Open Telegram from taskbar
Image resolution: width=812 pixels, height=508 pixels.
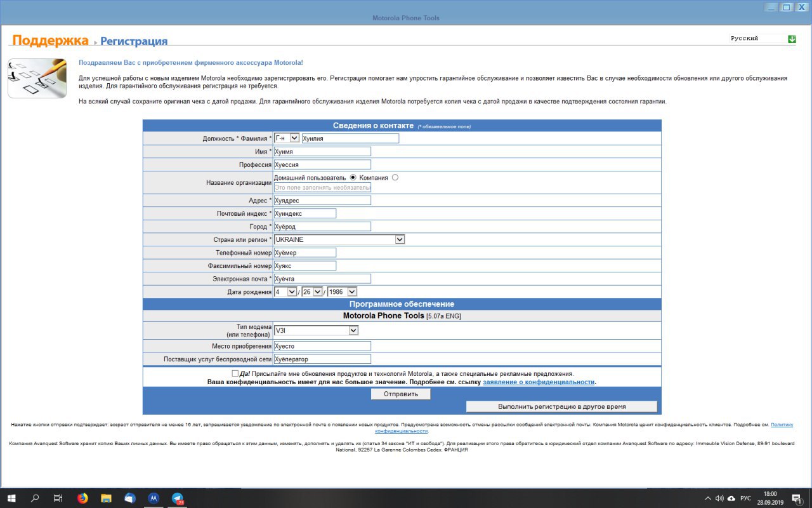[178, 498]
